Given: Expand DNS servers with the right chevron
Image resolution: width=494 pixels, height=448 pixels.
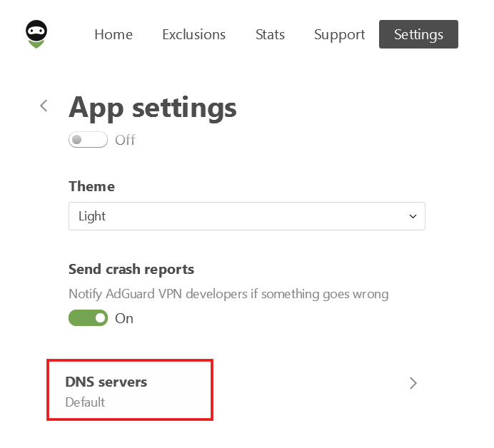Looking at the screenshot, I should point(413,383).
